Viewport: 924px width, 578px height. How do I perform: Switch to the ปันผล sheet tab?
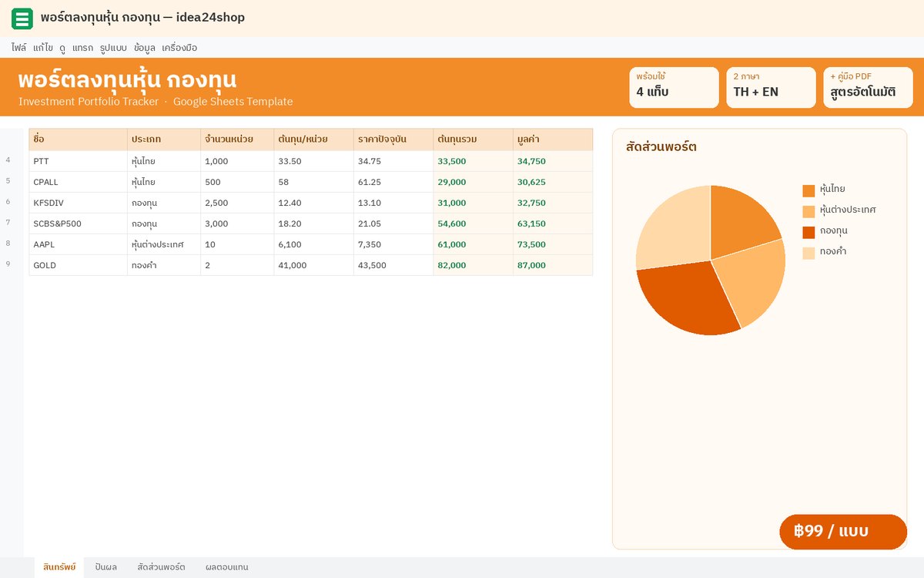pos(106,567)
